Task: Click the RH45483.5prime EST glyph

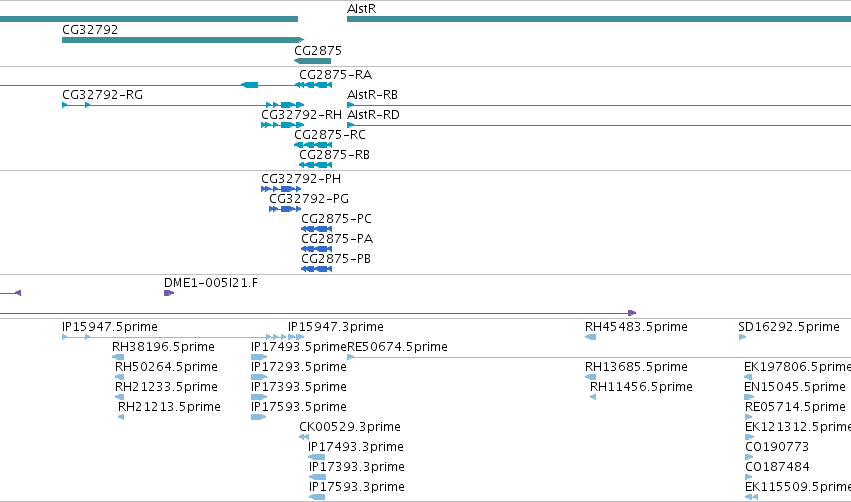Action: coord(590,337)
